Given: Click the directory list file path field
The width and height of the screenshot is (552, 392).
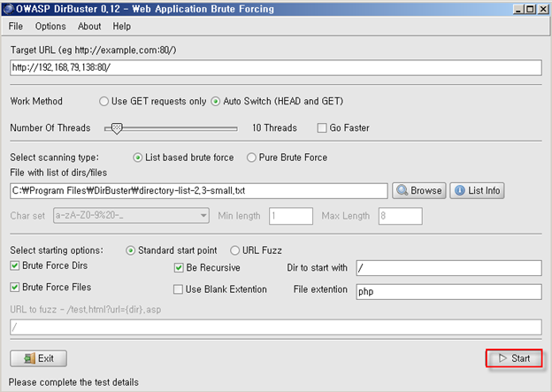Looking at the screenshot, I should tap(199, 191).
